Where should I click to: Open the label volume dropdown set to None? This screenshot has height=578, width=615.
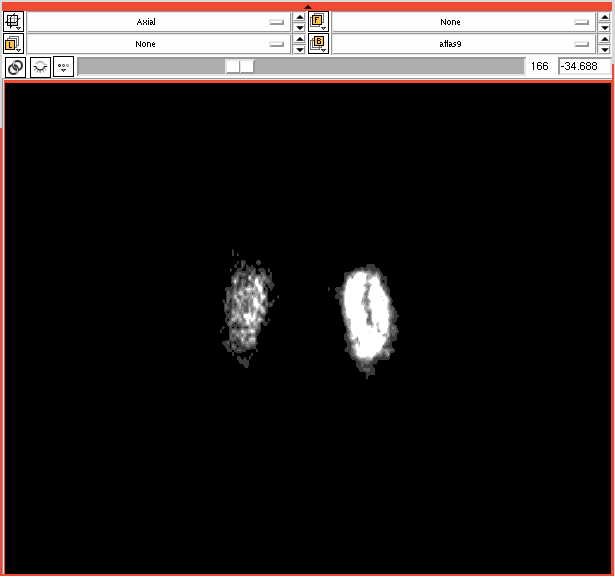click(158, 44)
